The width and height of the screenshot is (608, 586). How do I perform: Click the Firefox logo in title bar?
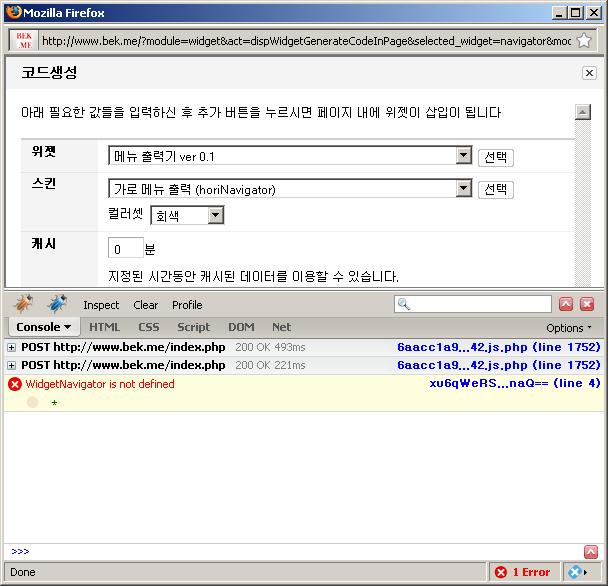[14, 12]
